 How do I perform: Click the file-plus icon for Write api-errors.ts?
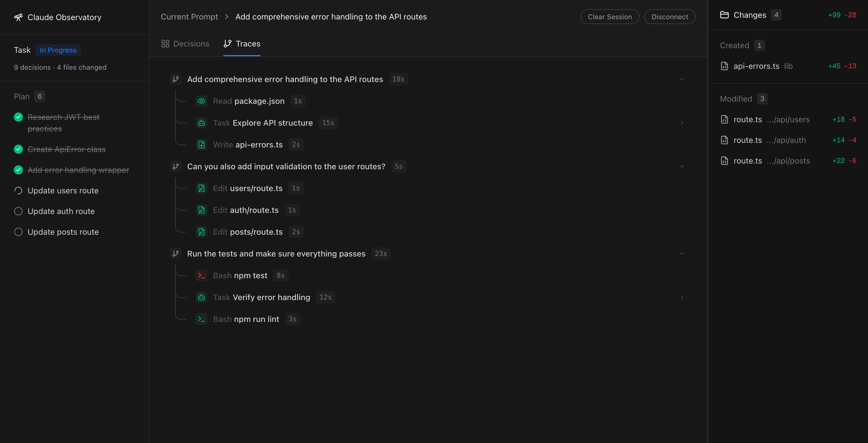coord(201,145)
